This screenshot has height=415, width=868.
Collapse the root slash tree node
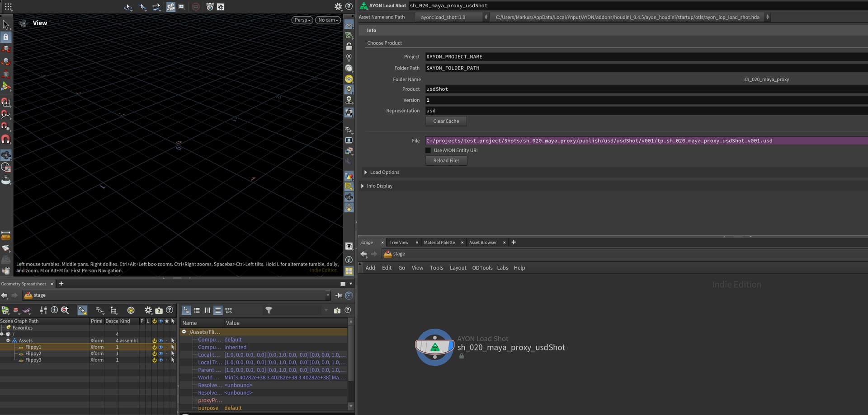pyautogui.click(x=2, y=334)
